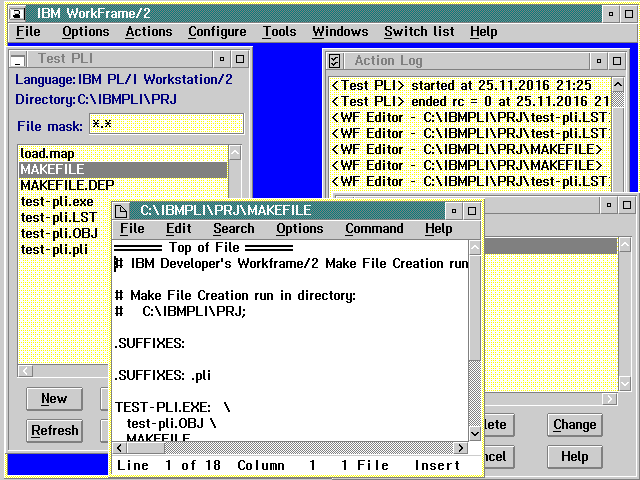Select '<Test PLI> ended rc = 0' log entry

point(469,101)
